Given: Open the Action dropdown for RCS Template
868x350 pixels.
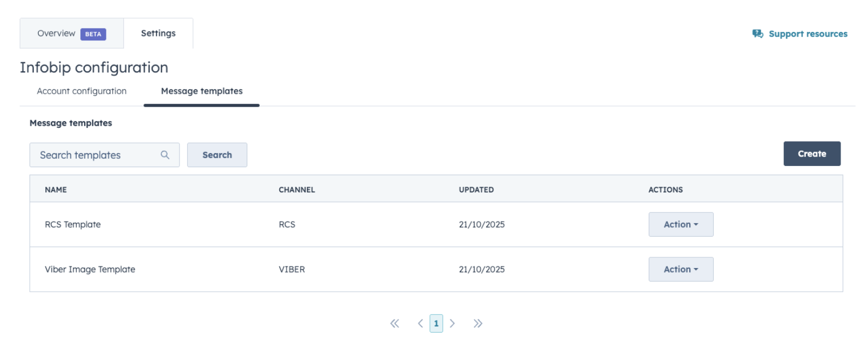Looking at the screenshot, I should point(681,224).
